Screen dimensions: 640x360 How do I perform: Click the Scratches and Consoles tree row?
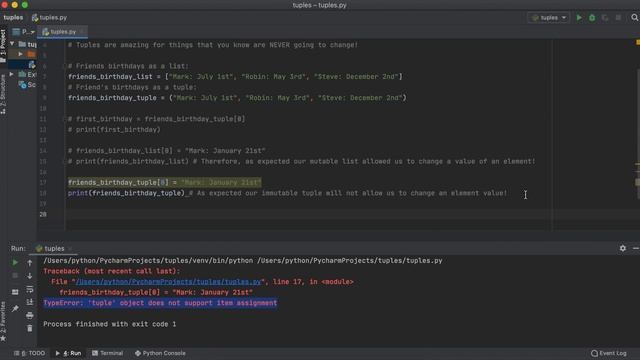pyautogui.click(x=27, y=85)
